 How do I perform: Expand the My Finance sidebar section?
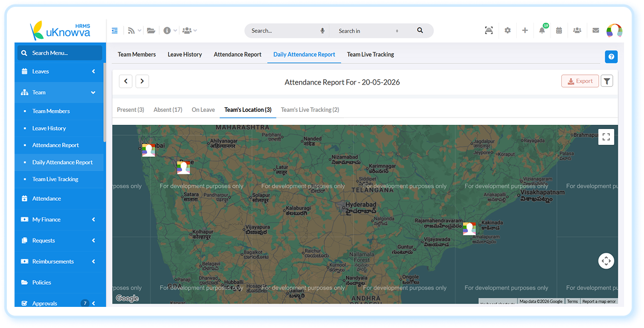pos(59,220)
